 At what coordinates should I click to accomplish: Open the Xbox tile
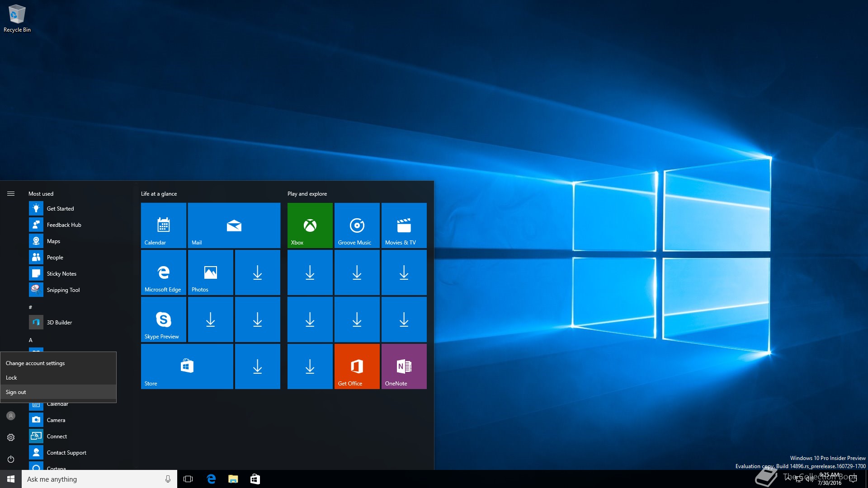pyautogui.click(x=310, y=225)
